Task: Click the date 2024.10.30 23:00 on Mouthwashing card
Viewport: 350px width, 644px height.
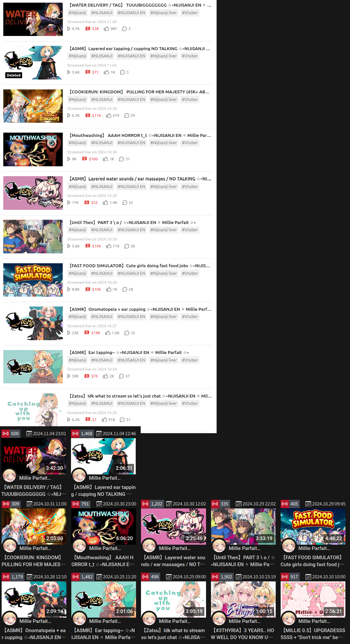Action: pyautogui.click(x=120, y=504)
